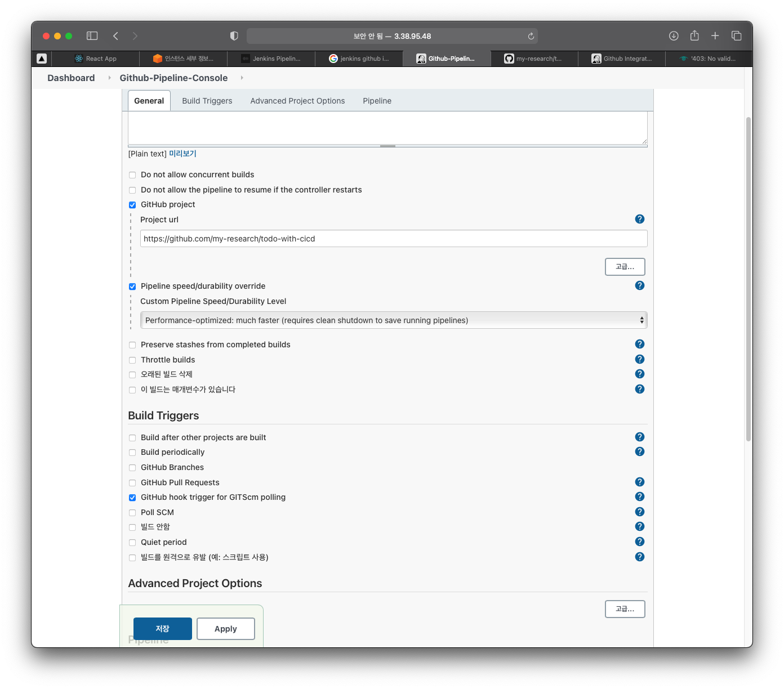
Task: Switch to General config tab
Action: coord(149,101)
